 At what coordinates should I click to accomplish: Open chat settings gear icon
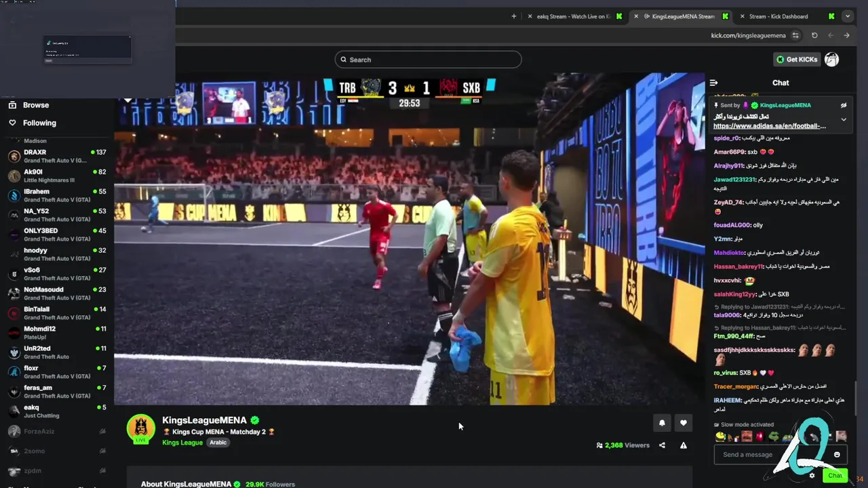(x=812, y=475)
